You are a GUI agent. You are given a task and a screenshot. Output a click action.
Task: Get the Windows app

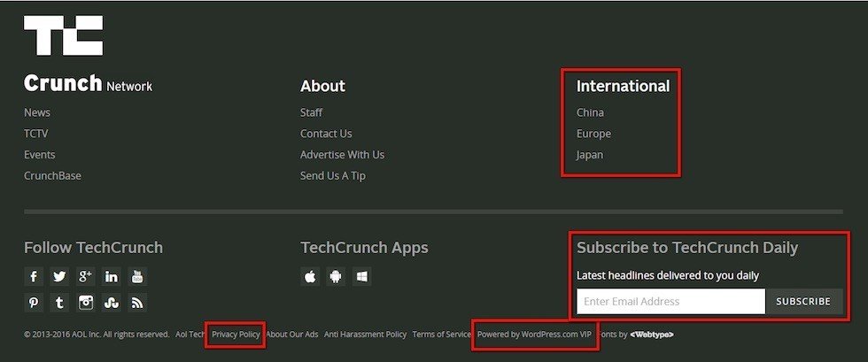point(361,277)
